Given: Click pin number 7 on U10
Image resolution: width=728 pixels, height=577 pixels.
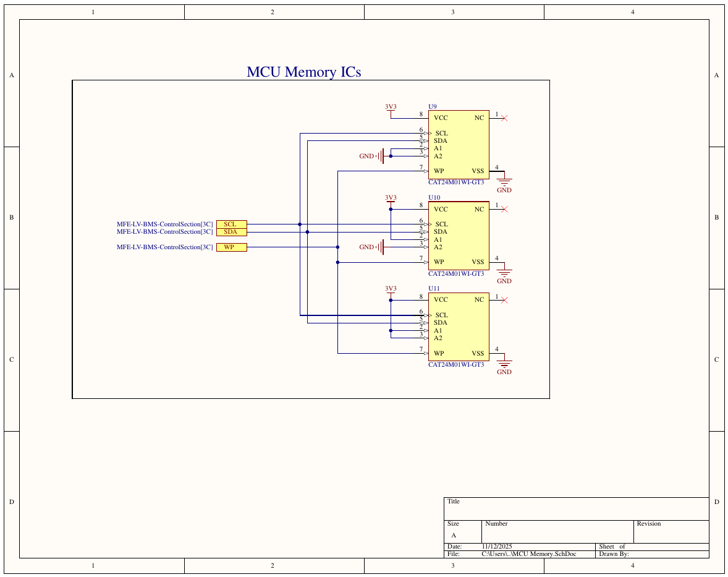Looking at the screenshot, I should [x=421, y=259].
